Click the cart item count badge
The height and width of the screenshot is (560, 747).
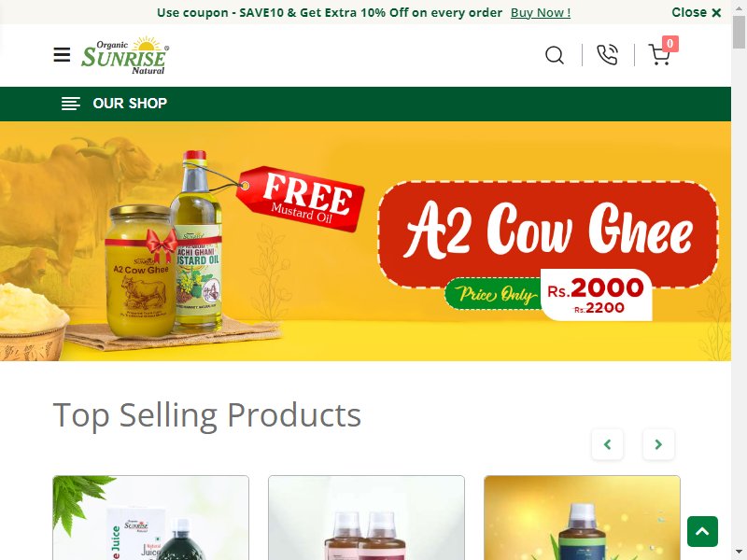click(670, 44)
